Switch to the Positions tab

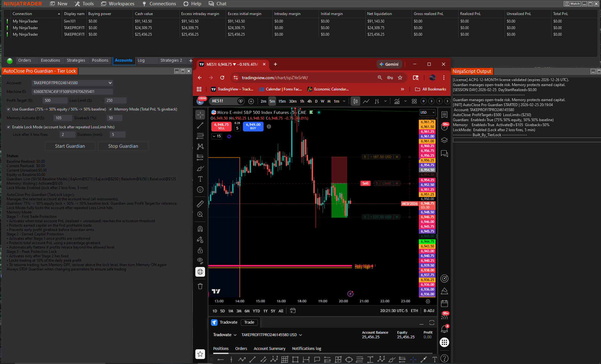[100, 60]
